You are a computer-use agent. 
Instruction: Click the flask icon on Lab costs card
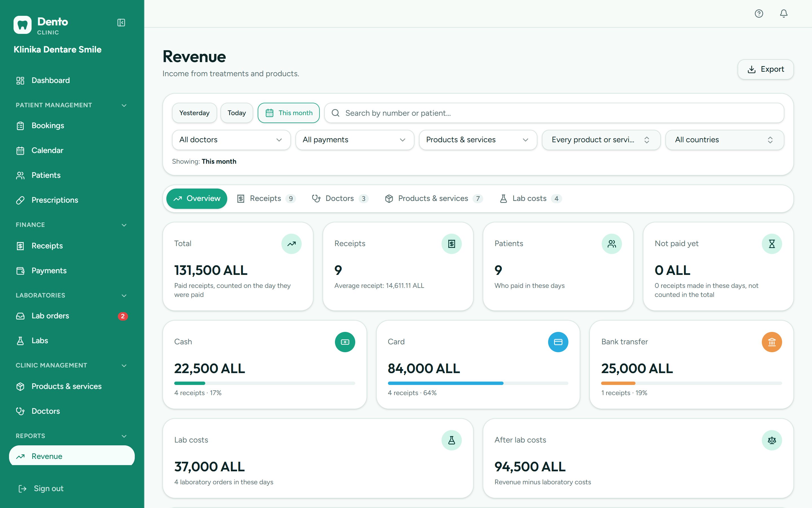click(451, 440)
